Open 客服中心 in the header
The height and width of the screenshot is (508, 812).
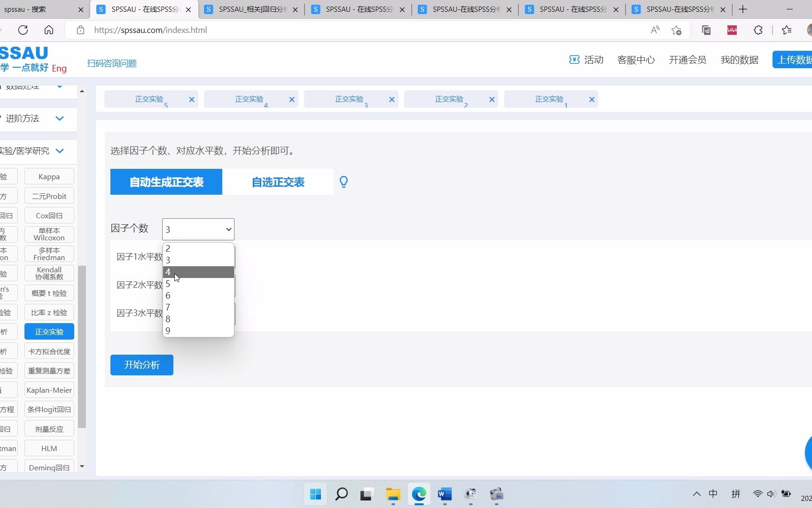pyautogui.click(x=636, y=60)
